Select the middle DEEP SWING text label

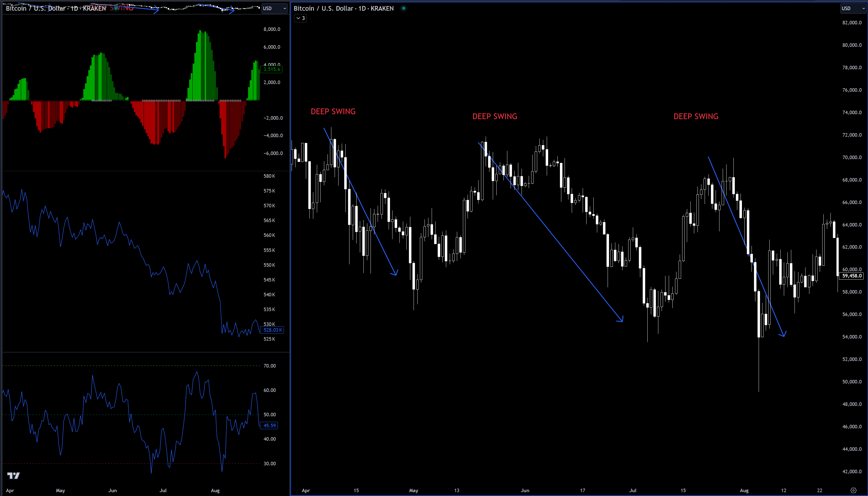pyautogui.click(x=494, y=116)
